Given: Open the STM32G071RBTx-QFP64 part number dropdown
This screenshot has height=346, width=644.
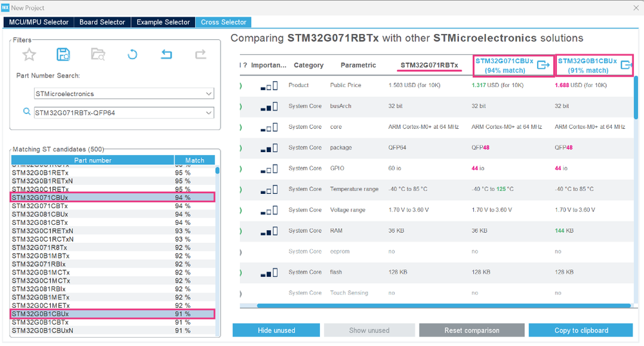Looking at the screenshot, I should [124, 113].
